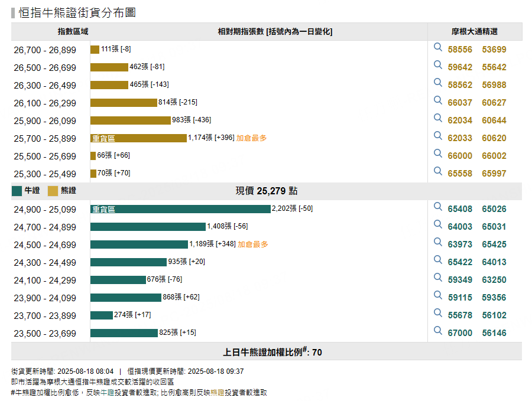This screenshot has width=532, height=401.
Task: Open bear warrant code 66000
Action: click(x=460, y=155)
